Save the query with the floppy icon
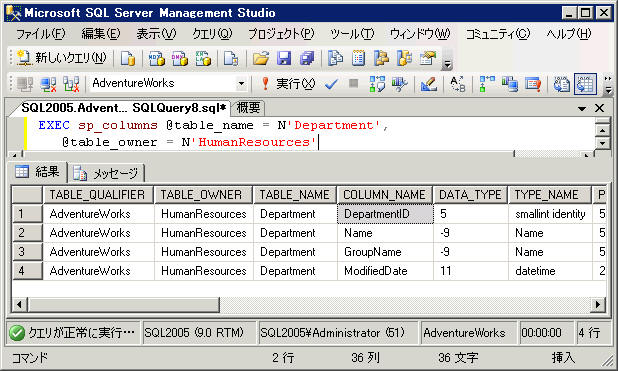Viewport: 618px width, 371px height. click(284, 58)
